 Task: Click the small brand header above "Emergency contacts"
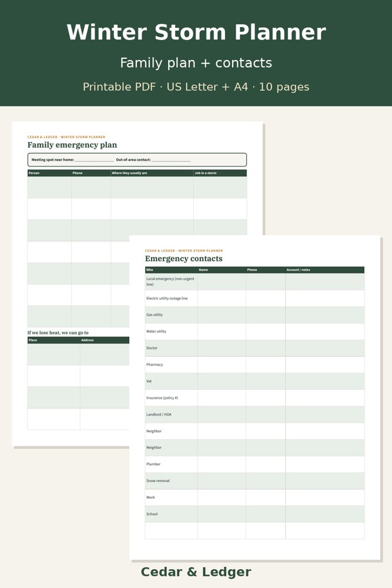tap(184, 250)
